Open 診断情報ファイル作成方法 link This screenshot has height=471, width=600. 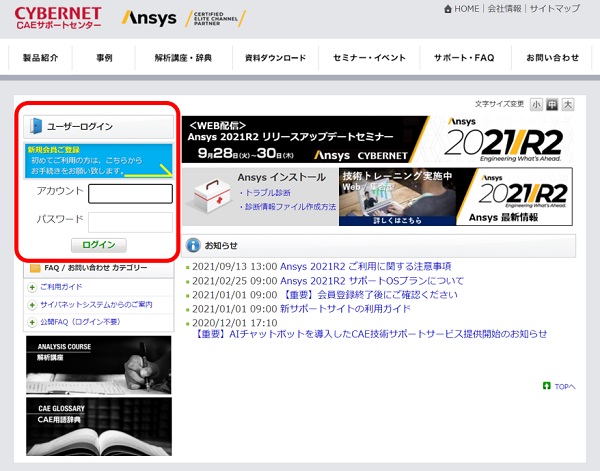(x=290, y=207)
